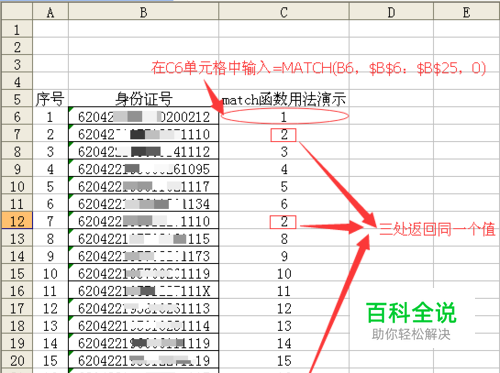Select row 20 header
The width and height of the screenshot is (500, 373).
click(17, 360)
